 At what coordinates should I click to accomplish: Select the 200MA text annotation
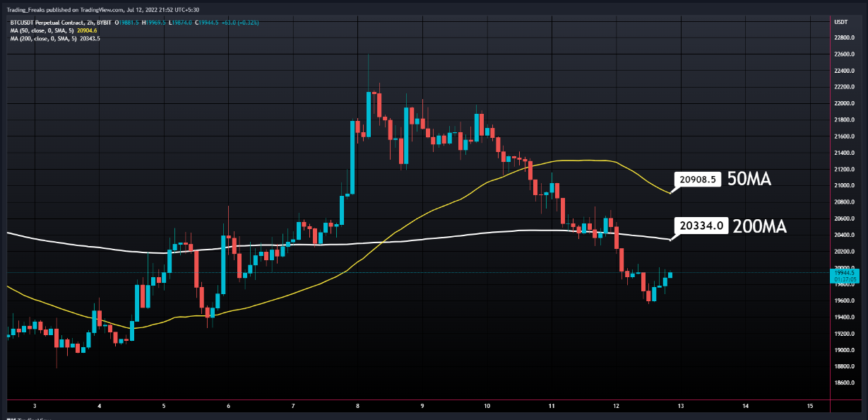(760, 226)
